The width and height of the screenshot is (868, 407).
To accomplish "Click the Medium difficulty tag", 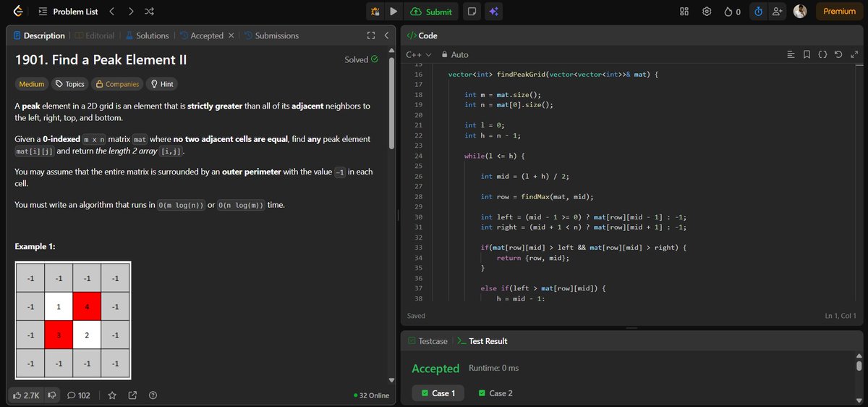I will (32, 84).
